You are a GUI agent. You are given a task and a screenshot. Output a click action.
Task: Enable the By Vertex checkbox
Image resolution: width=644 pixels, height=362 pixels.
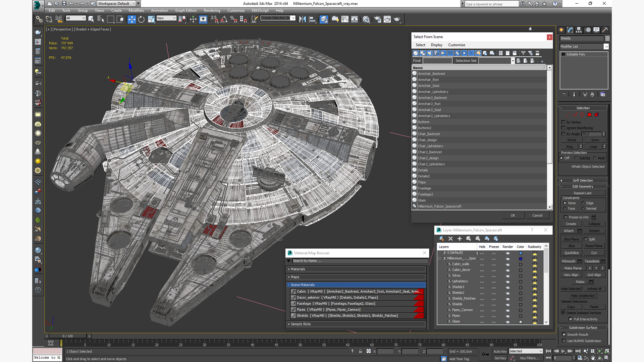[x=563, y=122]
